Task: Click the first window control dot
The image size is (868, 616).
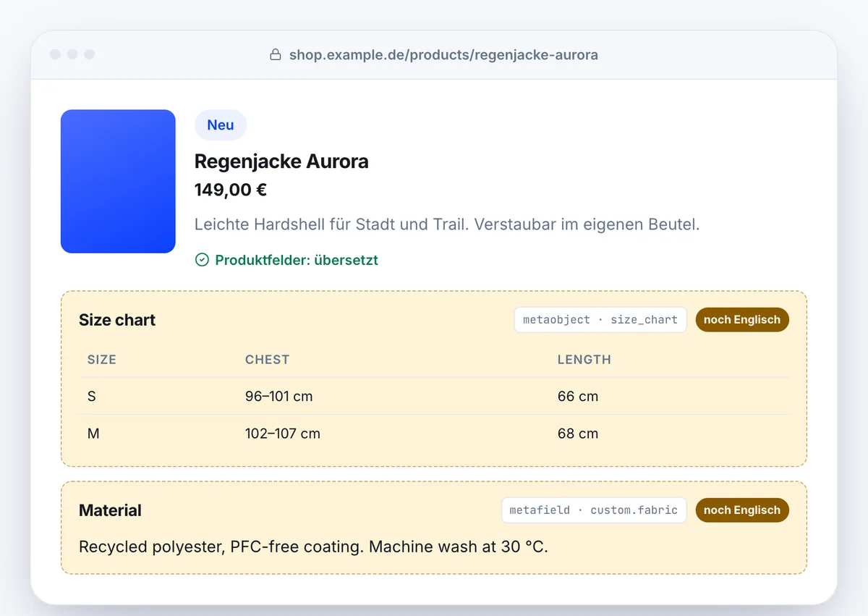Action: coord(55,54)
